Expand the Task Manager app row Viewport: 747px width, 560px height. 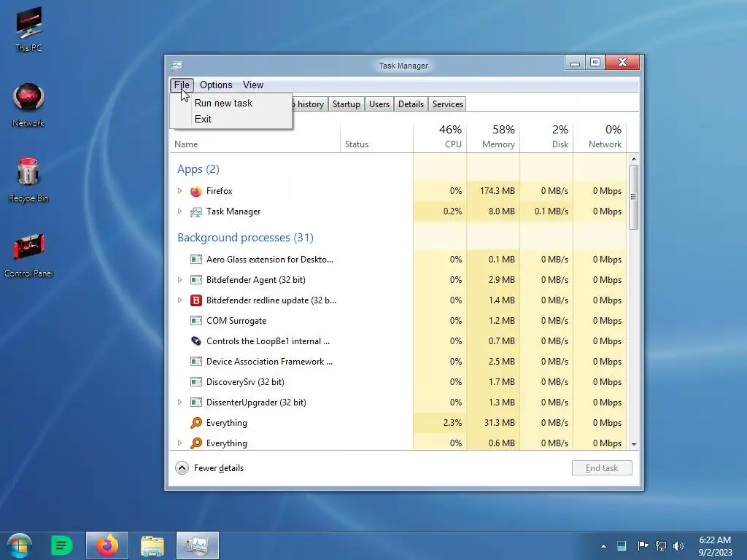point(179,211)
